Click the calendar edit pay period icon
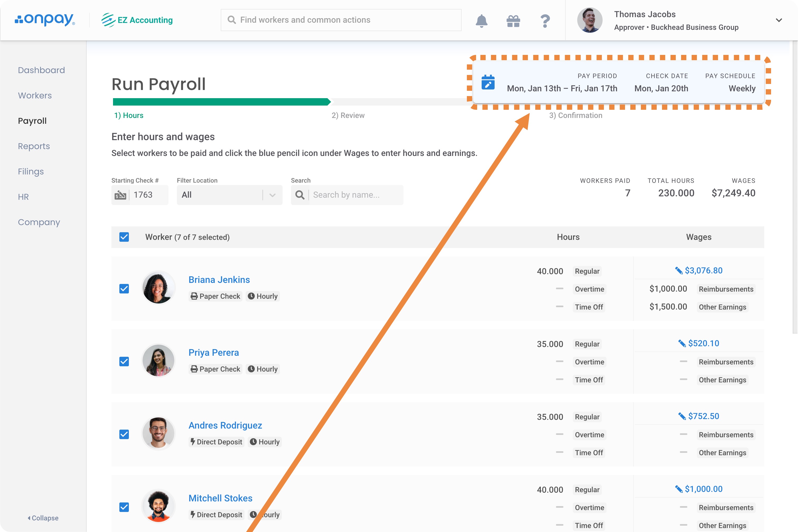Screen dimensions: 798x532 tap(488, 82)
